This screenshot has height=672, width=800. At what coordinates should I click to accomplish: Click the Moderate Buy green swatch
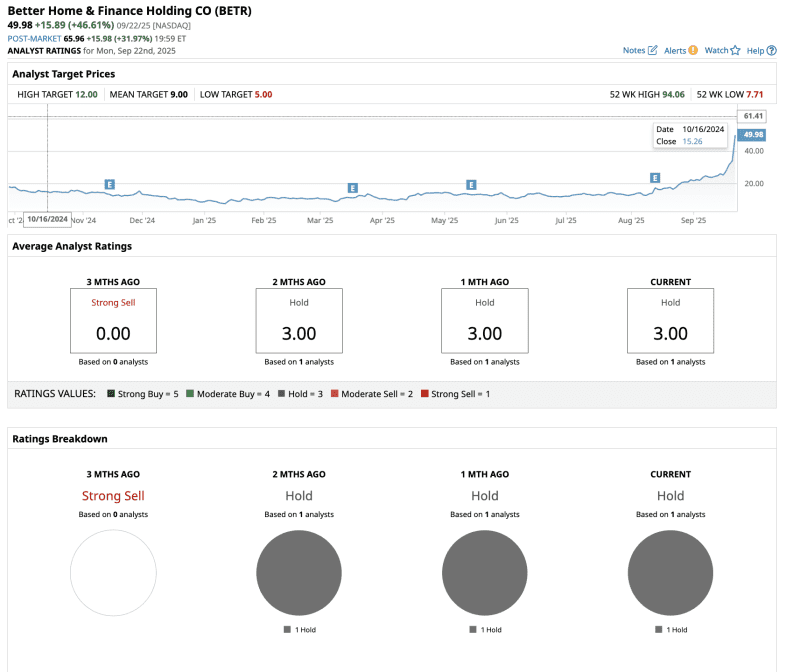190,394
